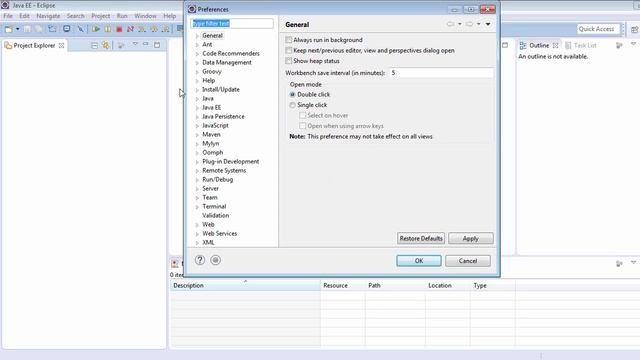Click the Save icon in main toolbar
640x360 pixels.
click(27, 29)
